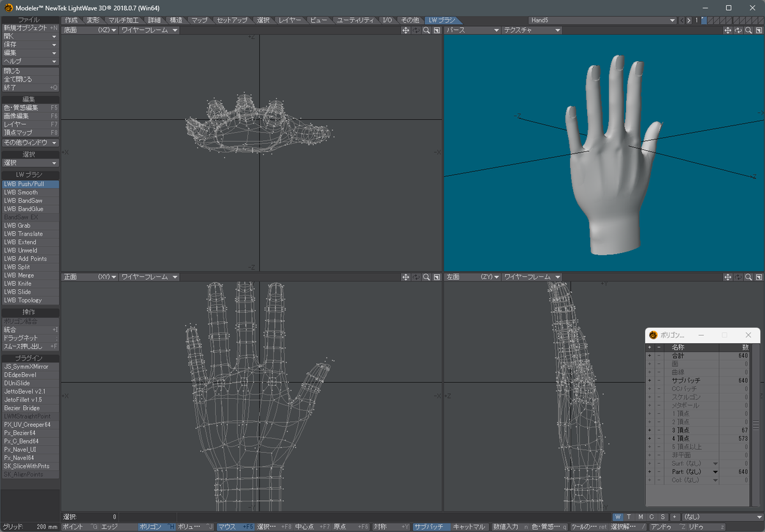Switch to the マルチ加工 tab
The width and height of the screenshot is (765, 532).
point(124,20)
